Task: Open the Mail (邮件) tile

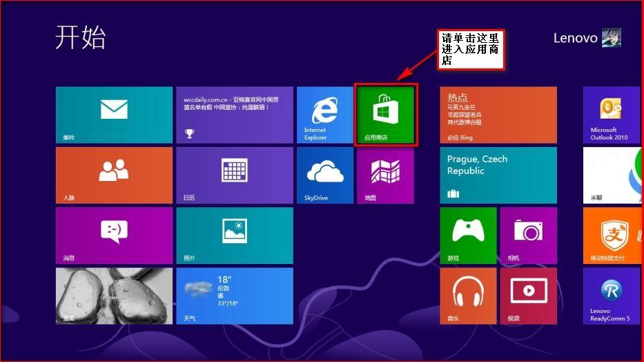Action: (114, 115)
